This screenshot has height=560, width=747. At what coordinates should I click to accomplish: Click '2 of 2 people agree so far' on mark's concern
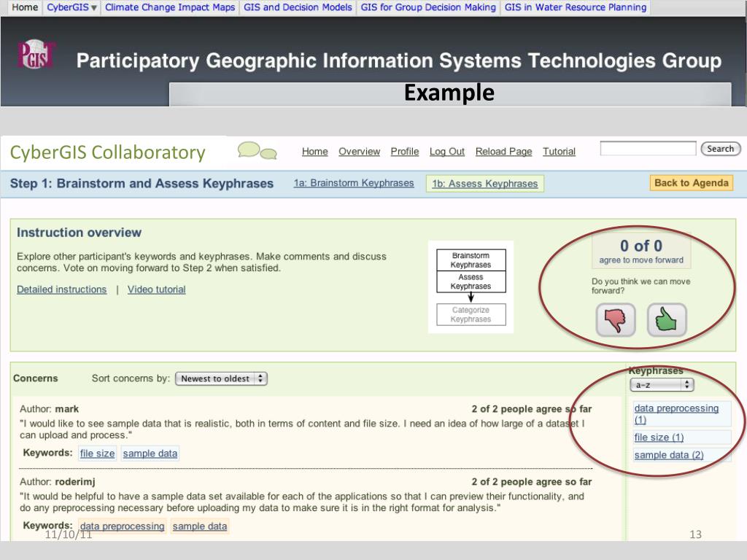[532, 409]
